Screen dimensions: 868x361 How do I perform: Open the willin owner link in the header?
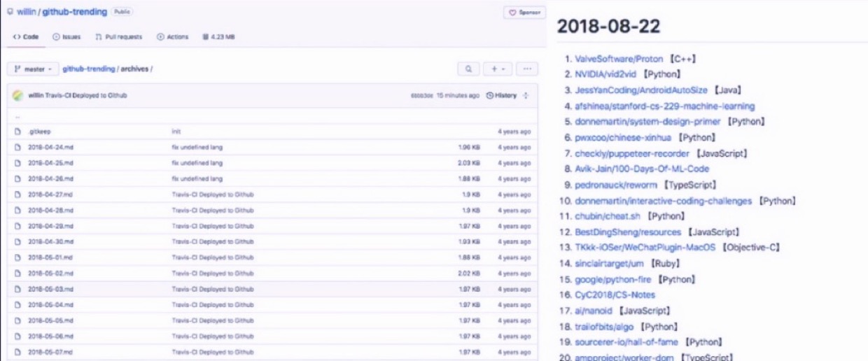26,13
